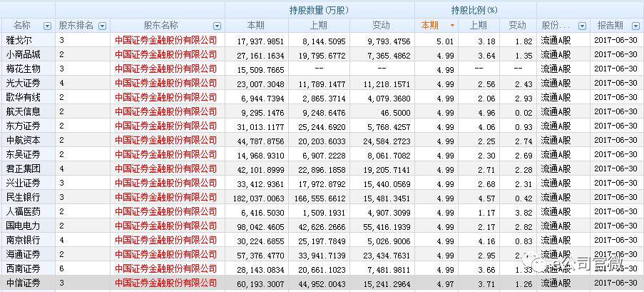Click the value 24,584.2723 for 中航资本
Screen dimensions: 644x292
tap(387, 141)
